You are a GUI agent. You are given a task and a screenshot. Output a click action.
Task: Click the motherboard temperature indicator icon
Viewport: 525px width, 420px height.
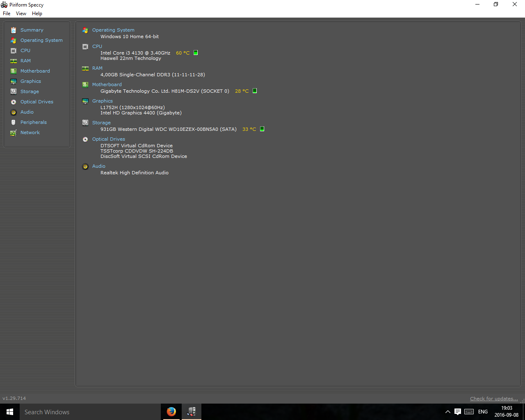[255, 91]
